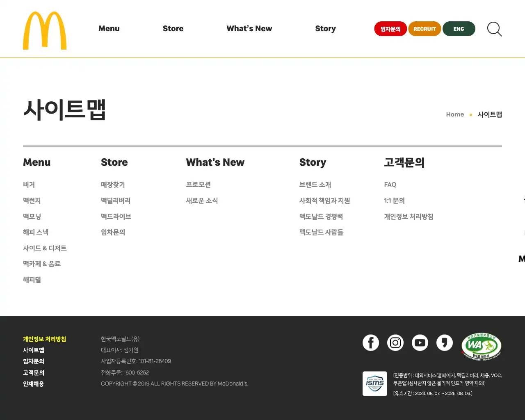
Task: Open What's New in top navigation
Action: [x=249, y=29]
